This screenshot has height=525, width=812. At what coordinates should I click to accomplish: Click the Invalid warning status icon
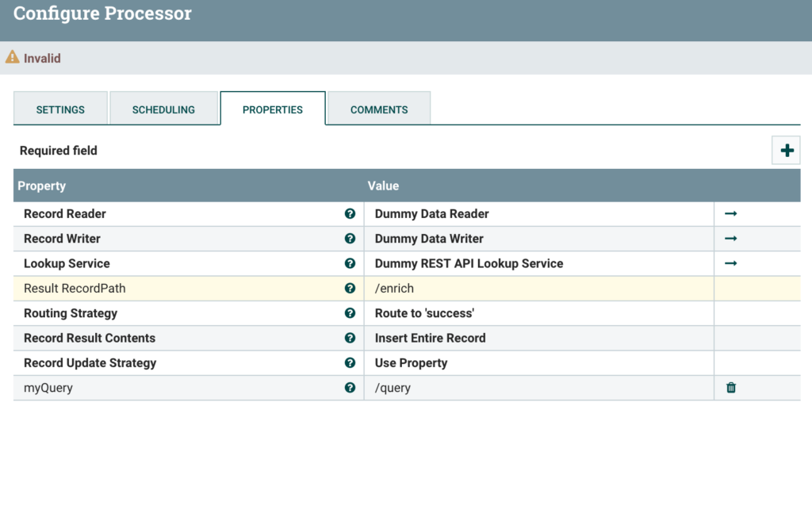click(13, 58)
